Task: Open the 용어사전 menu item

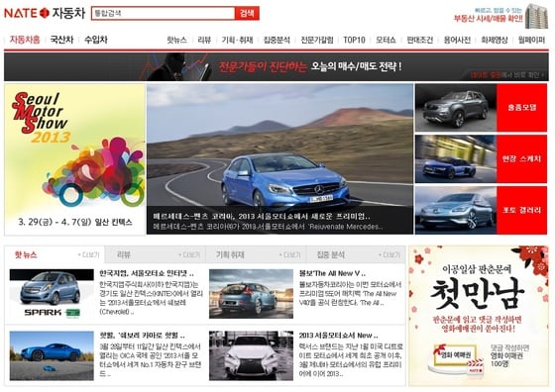Action: tap(457, 40)
